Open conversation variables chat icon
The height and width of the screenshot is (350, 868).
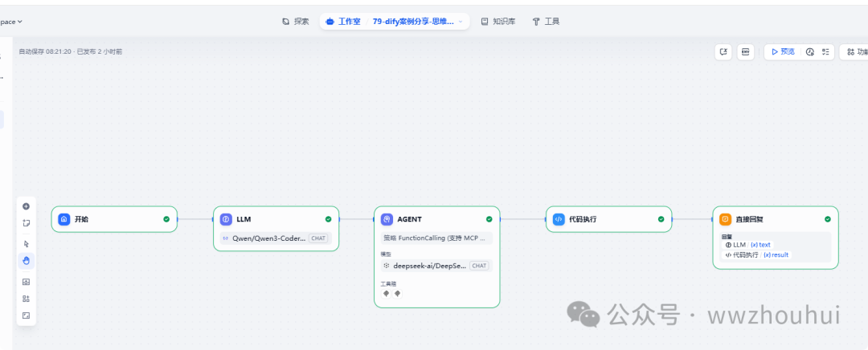tap(723, 52)
